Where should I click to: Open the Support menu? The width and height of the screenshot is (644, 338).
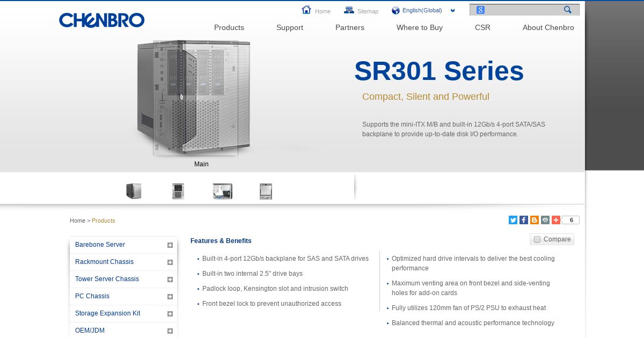click(x=290, y=27)
